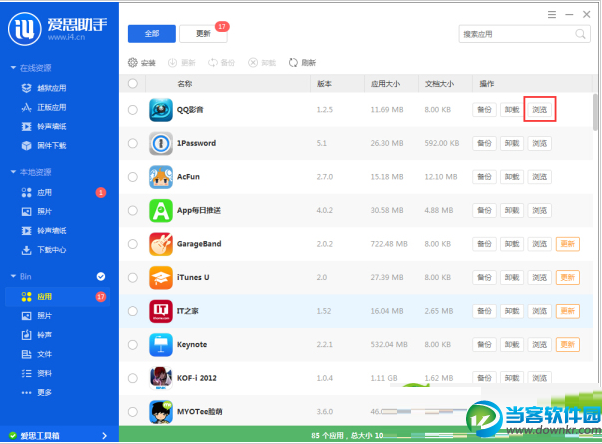Select device 应用 with badge 17
This screenshot has height=444, width=602.
coord(58,297)
